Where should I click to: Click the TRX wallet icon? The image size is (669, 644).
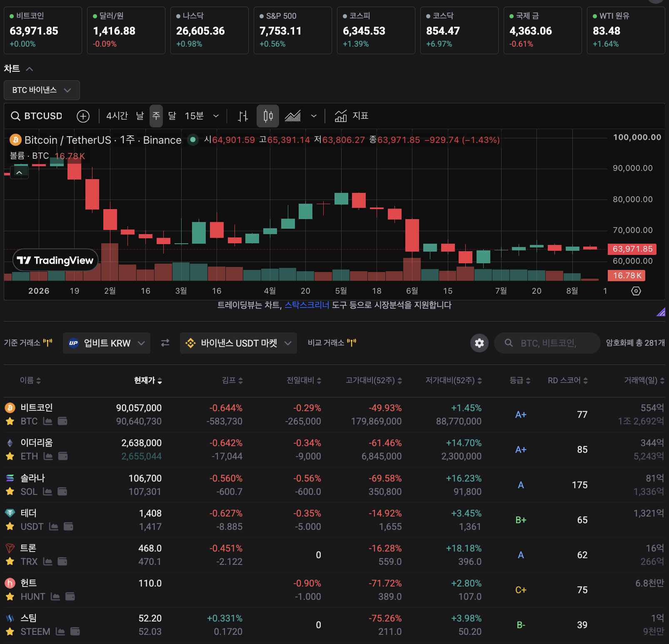[x=62, y=562]
